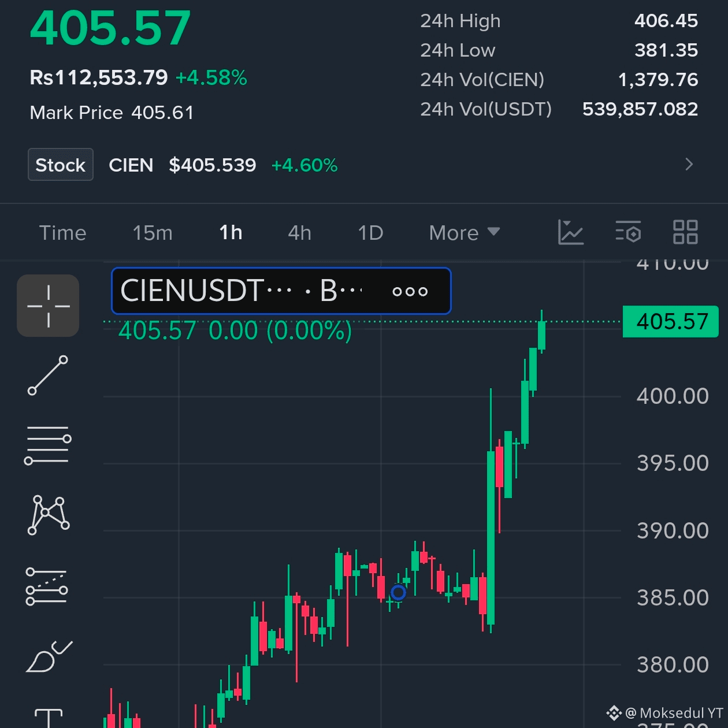Tap the 395.00 price axis label

click(673, 463)
